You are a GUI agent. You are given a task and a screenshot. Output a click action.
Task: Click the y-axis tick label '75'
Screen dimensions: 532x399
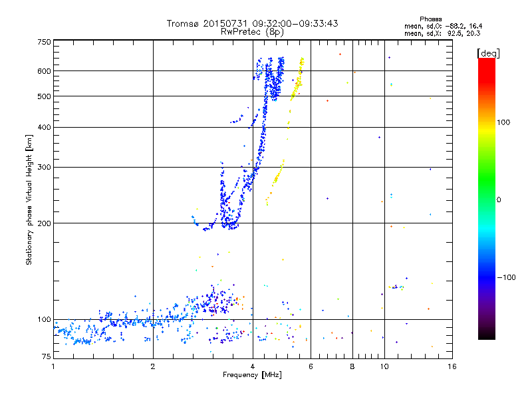pos(47,356)
